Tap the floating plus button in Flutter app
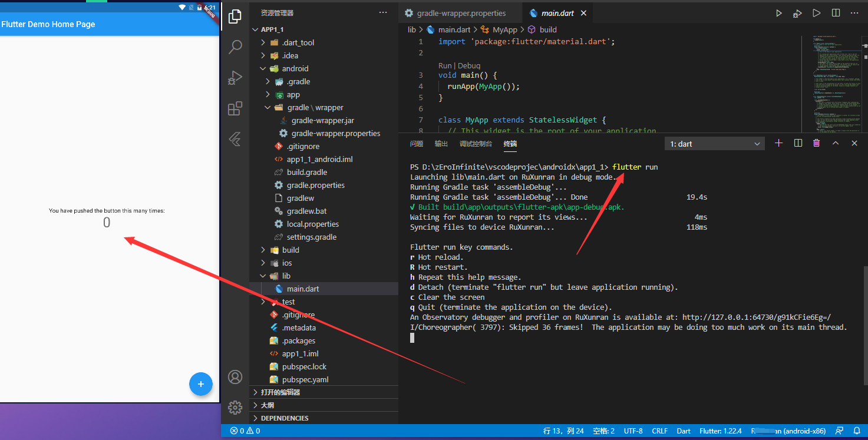 (x=200, y=384)
